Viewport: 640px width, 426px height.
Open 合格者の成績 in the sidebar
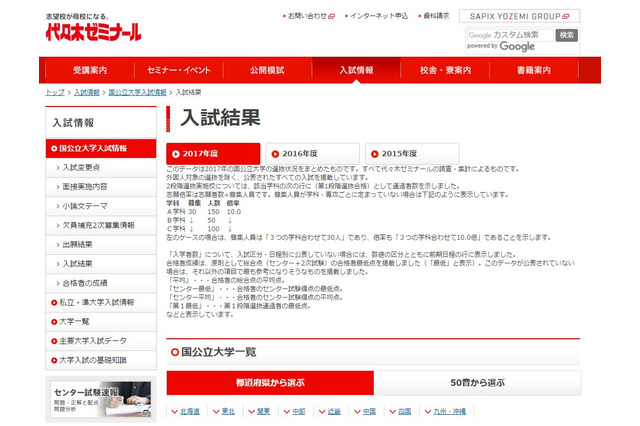coord(101,283)
